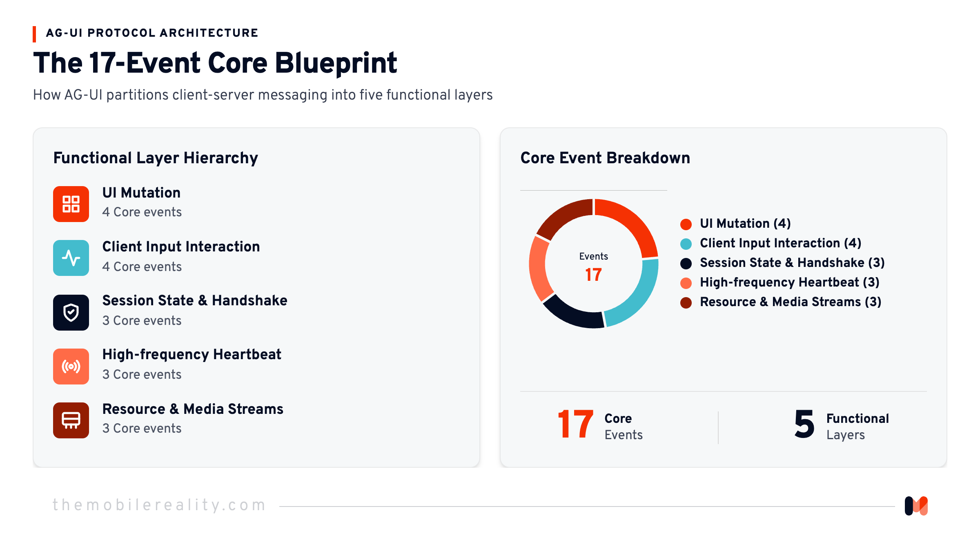
Task: Click the High-frequency Heartbeat broadcast icon
Action: [71, 367]
